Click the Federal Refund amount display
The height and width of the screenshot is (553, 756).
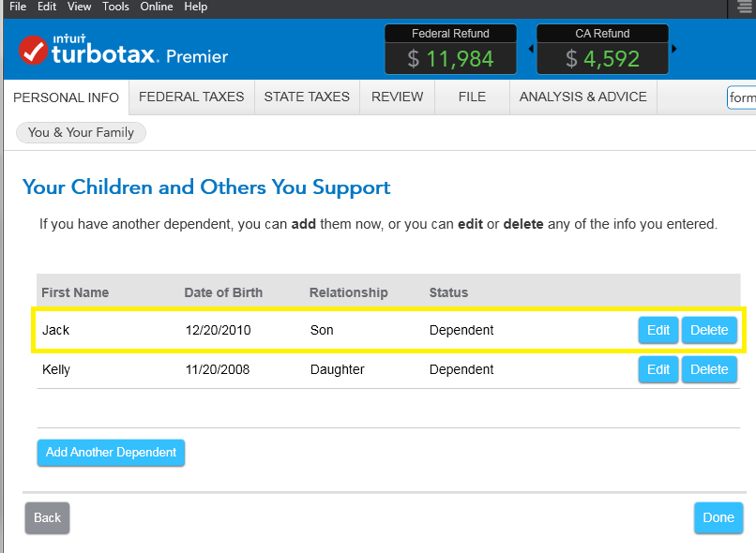(450, 59)
